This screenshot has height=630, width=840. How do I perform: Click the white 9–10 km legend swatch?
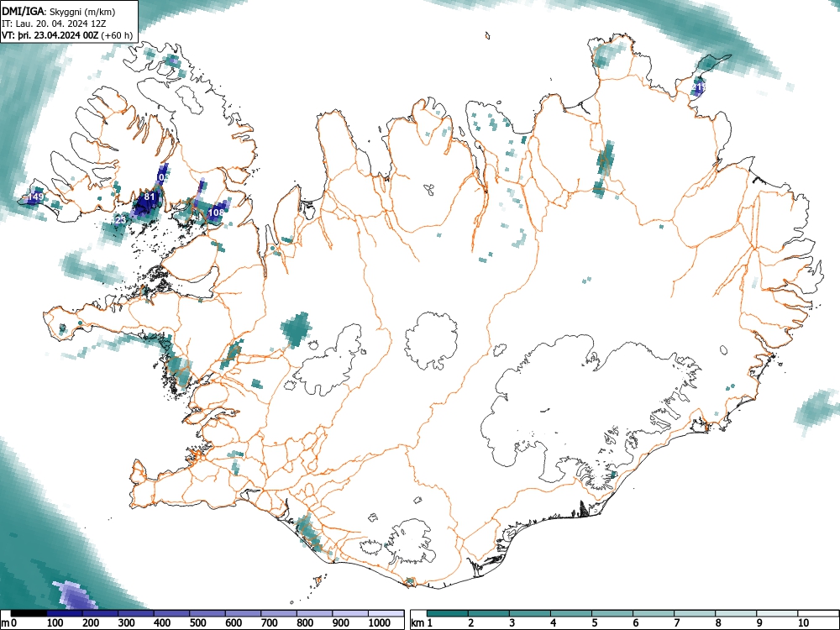point(776,613)
